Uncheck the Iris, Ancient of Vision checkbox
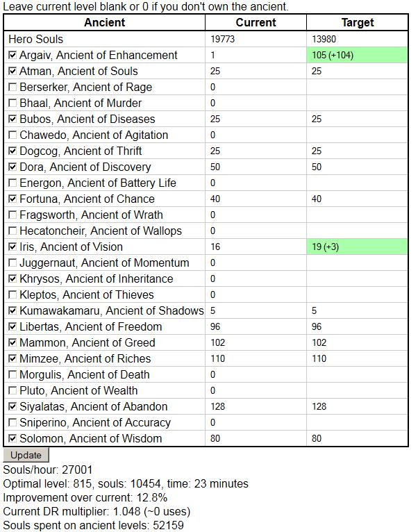The height and width of the screenshot is (532, 418). point(12,247)
